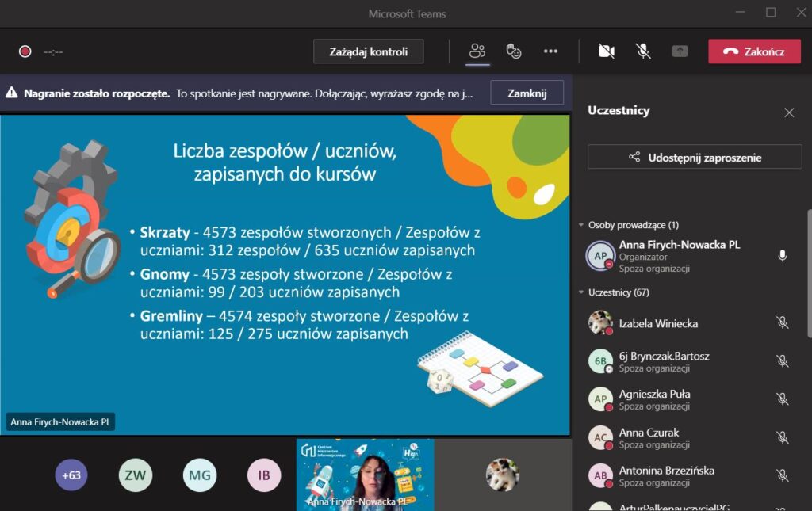Click muted mic icon beside Agnieszka Puła

pyautogui.click(x=782, y=399)
